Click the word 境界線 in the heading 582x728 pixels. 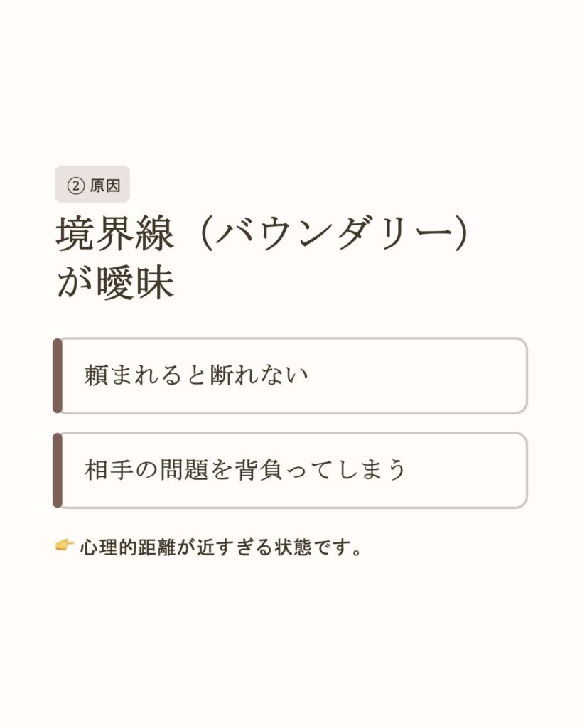click(115, 235)
